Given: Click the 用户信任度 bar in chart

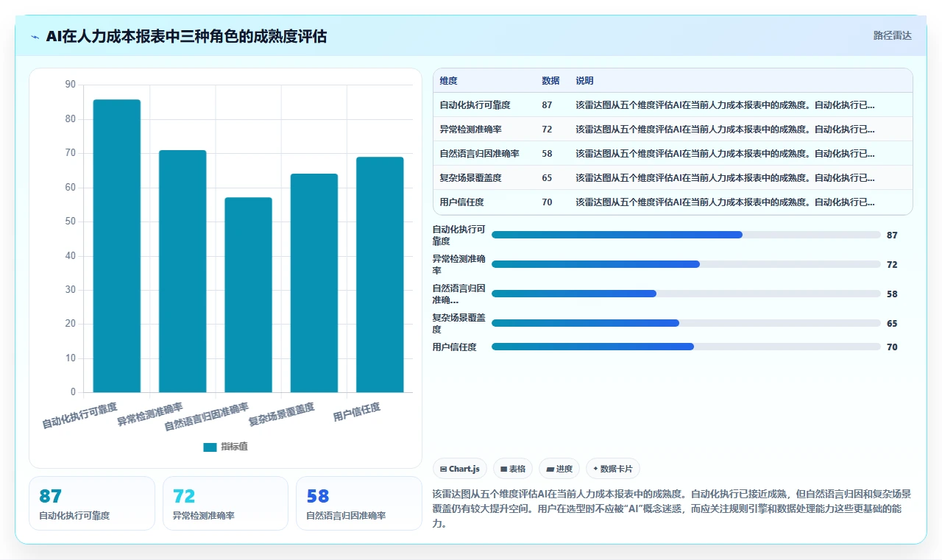Looking at the screenshot, I should click(380, 274).
